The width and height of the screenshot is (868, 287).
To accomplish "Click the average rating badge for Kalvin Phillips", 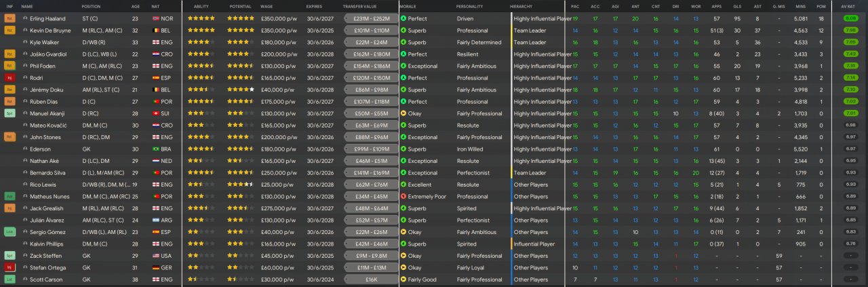I will pyautogui.click(x=850, y=244).
